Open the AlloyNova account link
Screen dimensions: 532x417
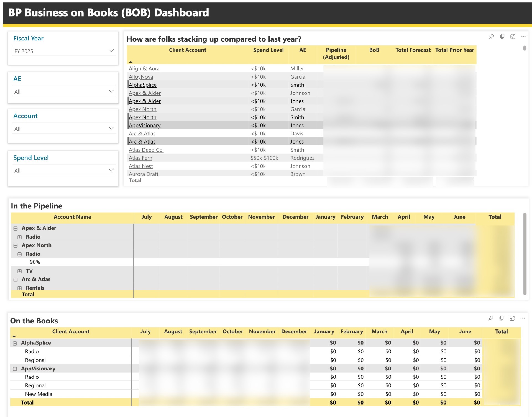[x=141, y=77]
